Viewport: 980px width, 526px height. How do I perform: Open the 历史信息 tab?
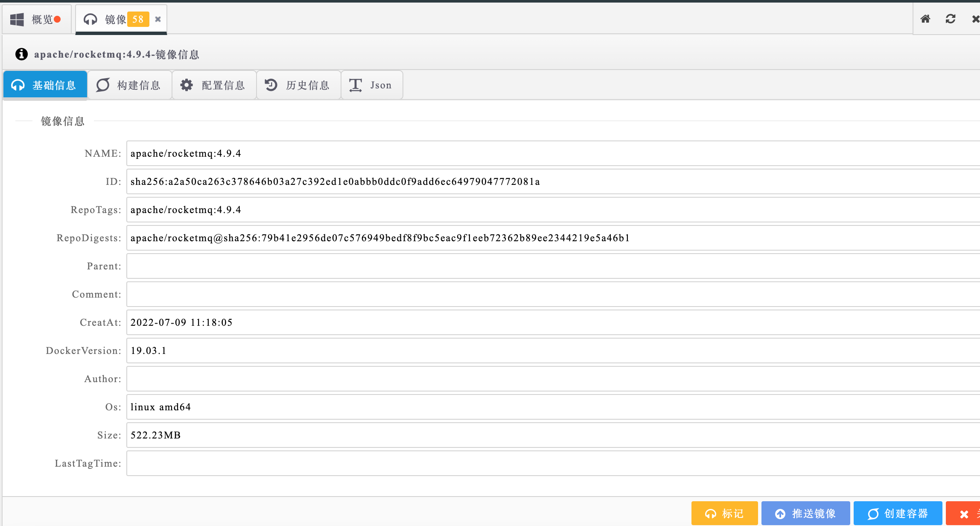tap(299, 85)
